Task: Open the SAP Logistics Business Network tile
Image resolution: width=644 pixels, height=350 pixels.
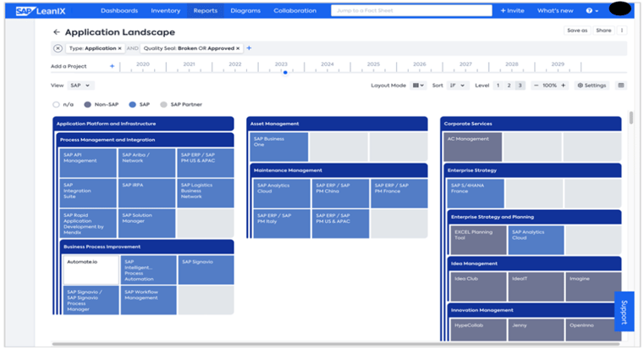Action: pos(206,193)
